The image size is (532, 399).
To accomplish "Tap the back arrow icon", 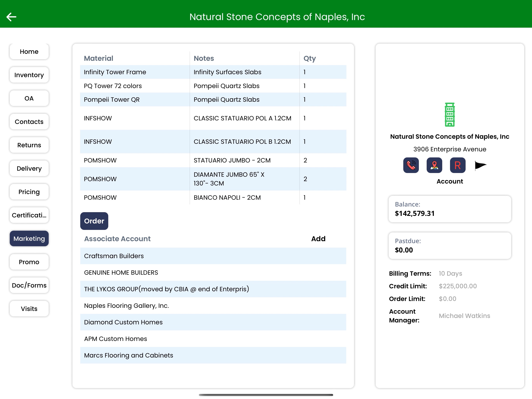I will [11, 17].
